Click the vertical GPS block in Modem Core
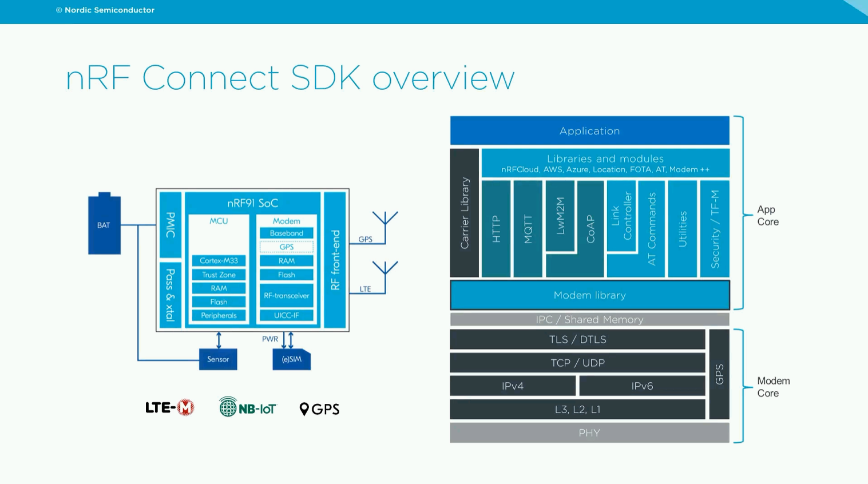The height and width of the screenshot is (484, 868). point(719,374)
